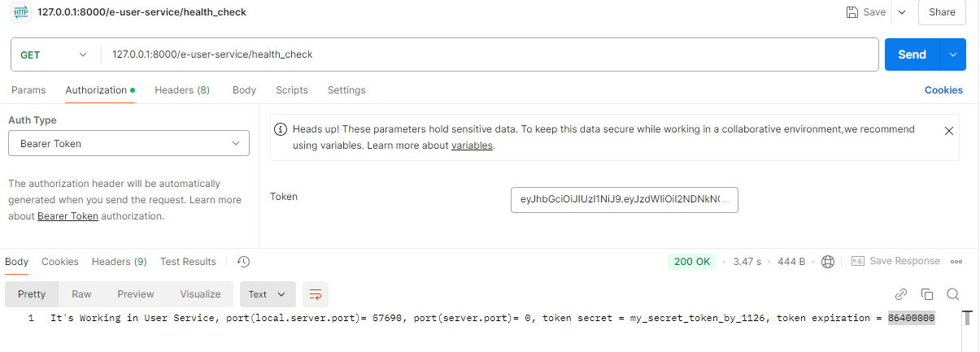Click the wrap lines icon in response
Viewport: 980px width, 352px height.
point(316,294)
